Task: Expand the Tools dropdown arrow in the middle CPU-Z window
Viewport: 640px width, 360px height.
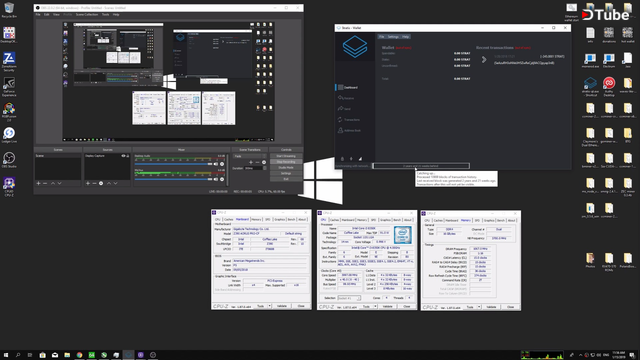Action: [x=375, y=306]
